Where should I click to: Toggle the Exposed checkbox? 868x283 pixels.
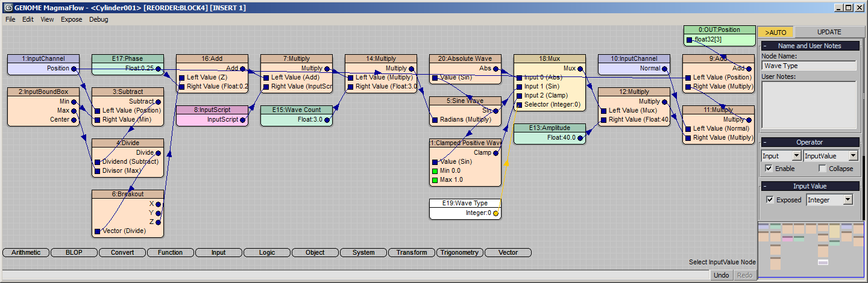tap(770, 199)
